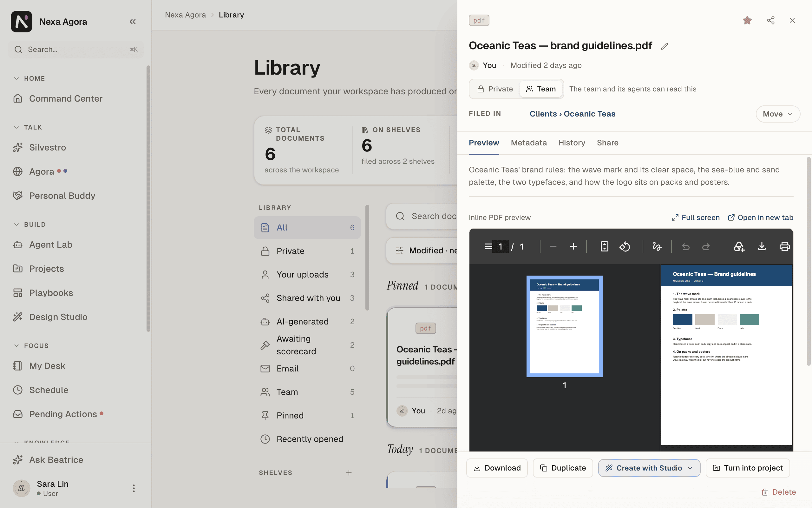Screen dimensions: 812x508
Task: Set document visibility to Private
Action: coord(495,89)
